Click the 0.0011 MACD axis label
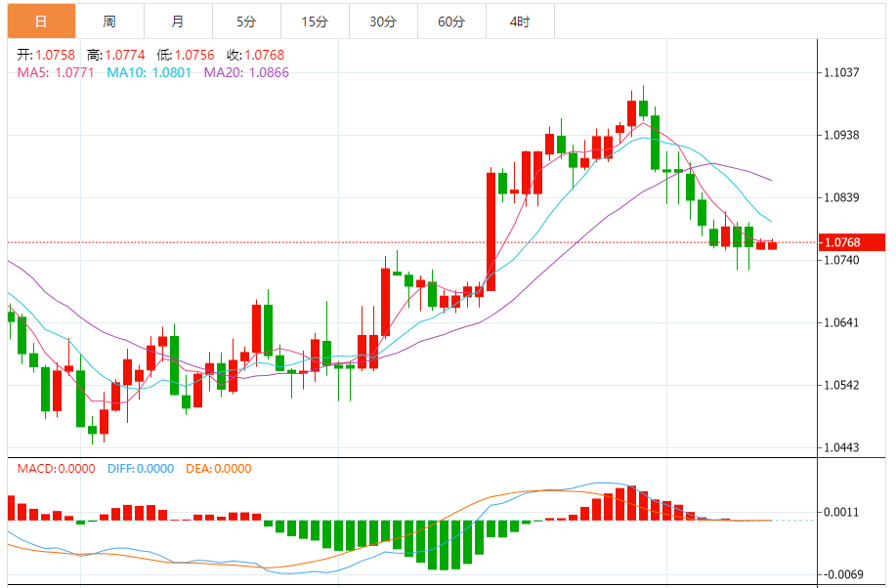This screenshot has width=896, height=588. tap(841, 512)
